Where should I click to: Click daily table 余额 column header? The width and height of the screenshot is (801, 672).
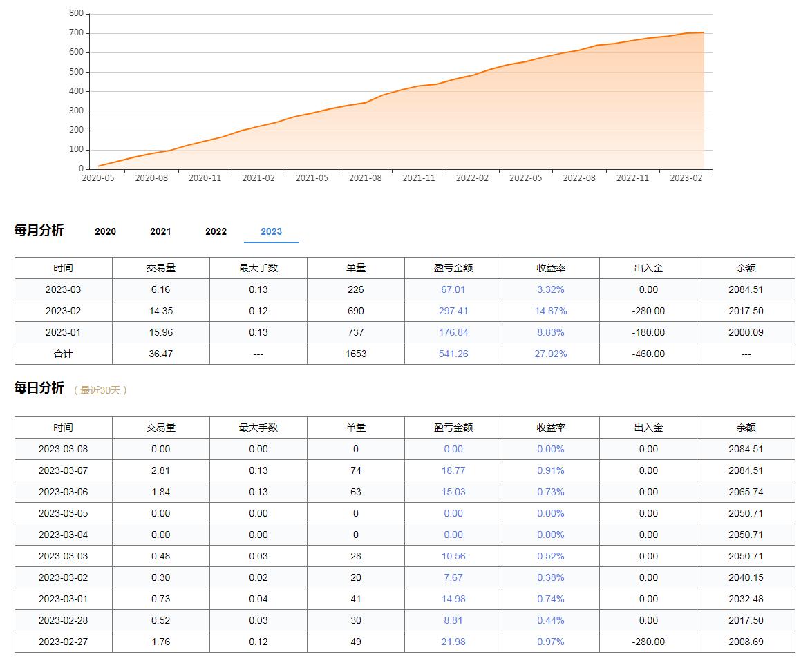point(746,428)
